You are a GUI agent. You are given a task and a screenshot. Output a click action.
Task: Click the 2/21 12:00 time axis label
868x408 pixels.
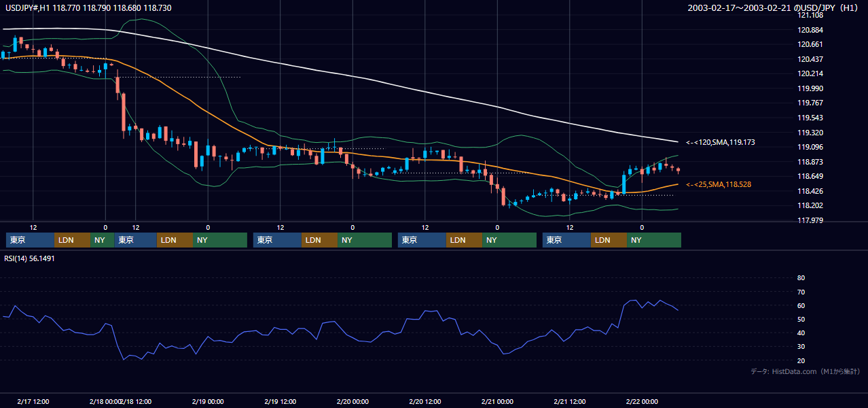tap(570, 402)
